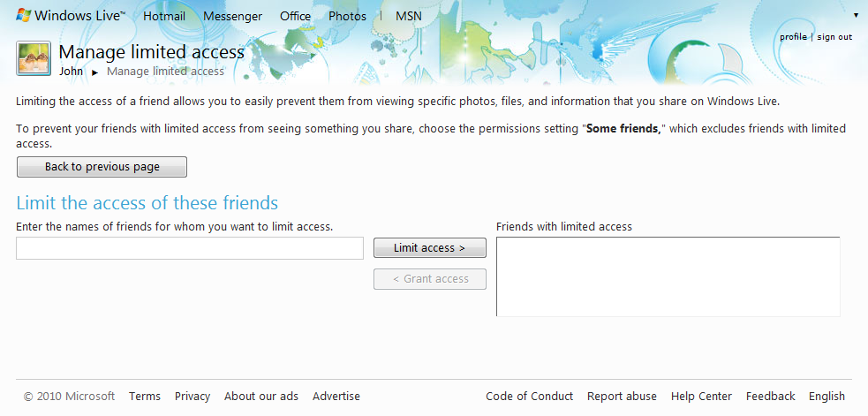
Task: Select Photos in the navigation bar
Action: point(347,16)
